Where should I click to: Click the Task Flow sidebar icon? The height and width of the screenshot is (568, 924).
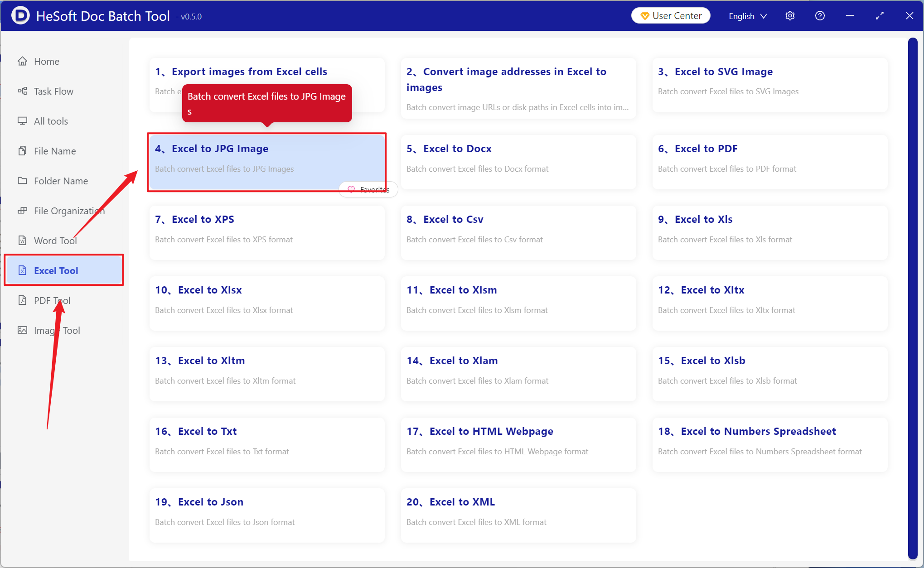click(22, 91)
